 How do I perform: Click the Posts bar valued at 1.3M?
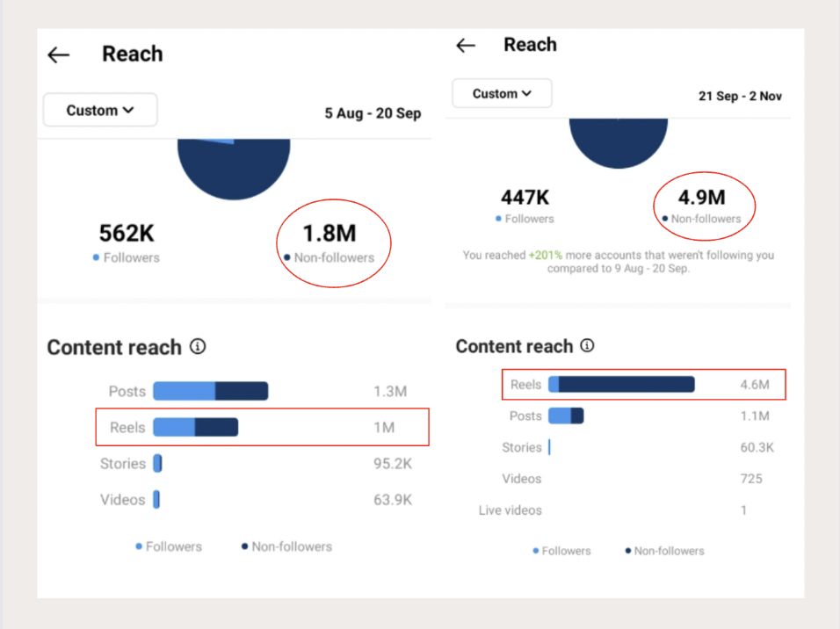211,391
